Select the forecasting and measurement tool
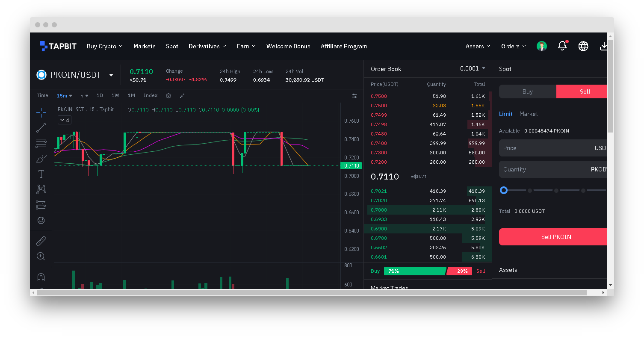Image resolution: width=644 pixels, height=339 pixels. click(41, 205)
